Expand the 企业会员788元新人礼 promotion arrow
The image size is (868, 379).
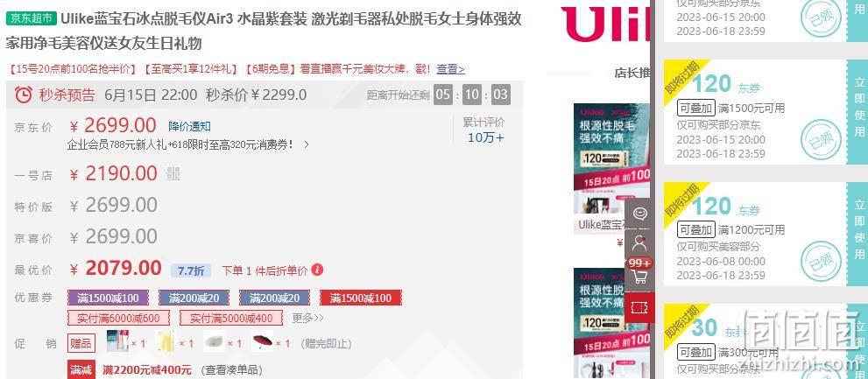(x=307, y=145)
